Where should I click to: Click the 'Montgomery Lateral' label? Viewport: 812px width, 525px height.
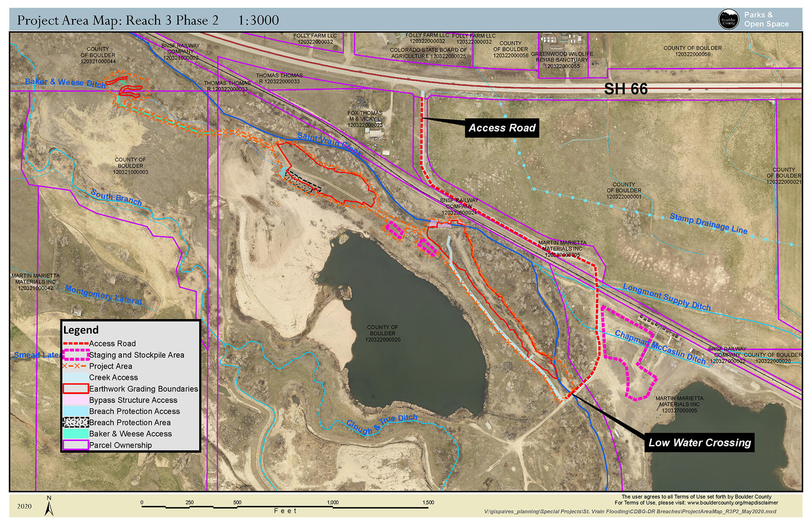coord(103,295)
